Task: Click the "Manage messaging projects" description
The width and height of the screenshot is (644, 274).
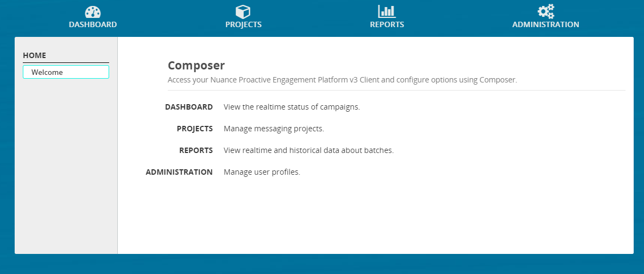Action: point(274,129)
